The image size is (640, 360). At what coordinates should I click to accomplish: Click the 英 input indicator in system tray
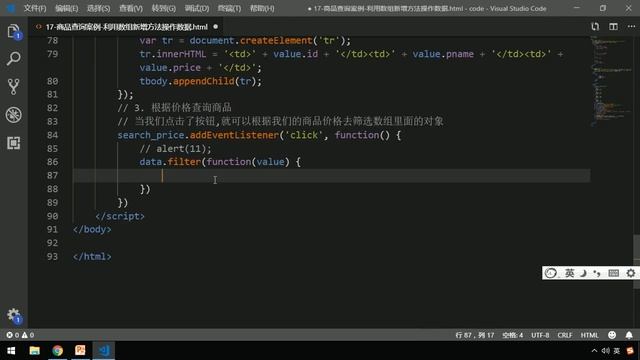tap(617, 351)
